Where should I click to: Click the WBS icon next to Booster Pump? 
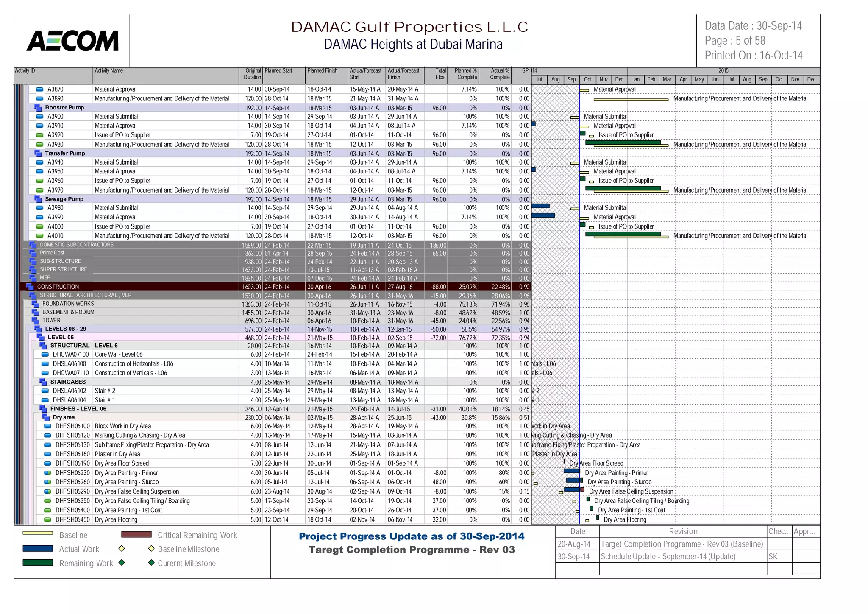point(38,108)
